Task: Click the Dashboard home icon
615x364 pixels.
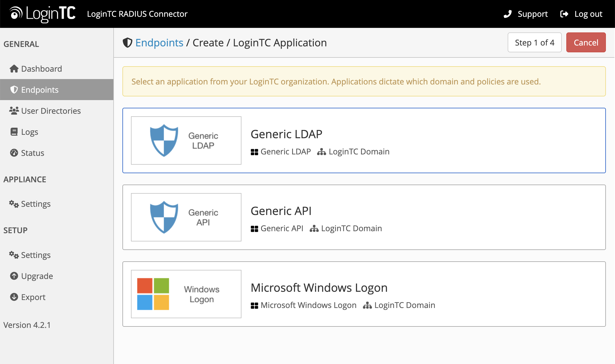Action: [14, 69]
